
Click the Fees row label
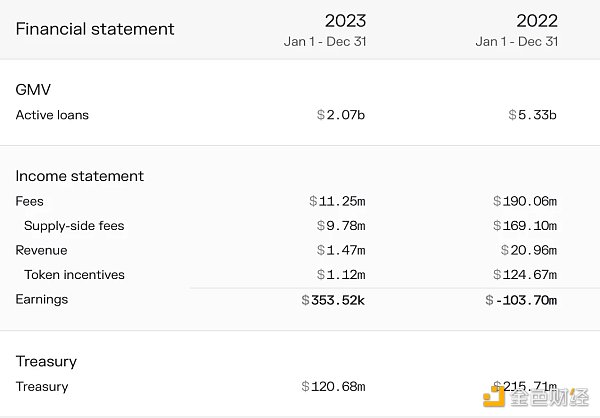point(30,201)
